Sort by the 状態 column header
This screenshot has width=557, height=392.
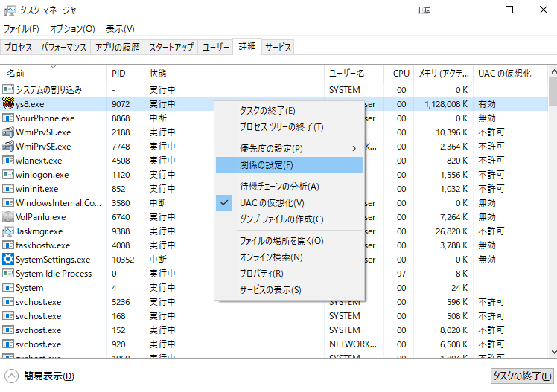[x=234, y=74]
